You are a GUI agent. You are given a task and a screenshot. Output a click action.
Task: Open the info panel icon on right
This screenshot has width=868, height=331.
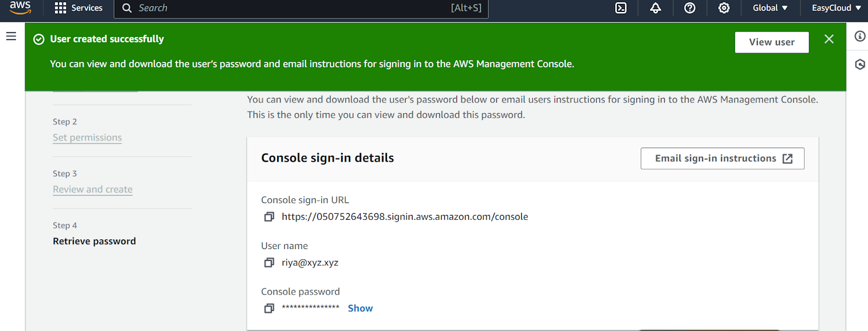pyautogui.click(x=860, y=36)
